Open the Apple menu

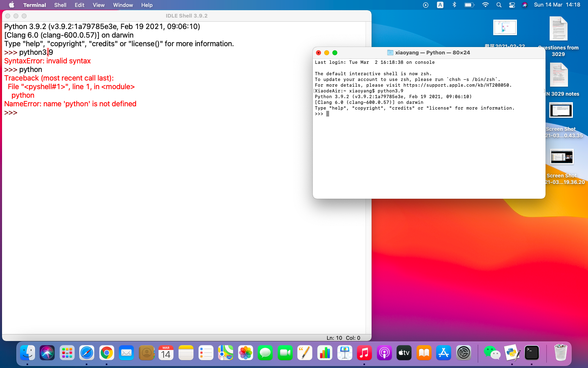(11, 5)
